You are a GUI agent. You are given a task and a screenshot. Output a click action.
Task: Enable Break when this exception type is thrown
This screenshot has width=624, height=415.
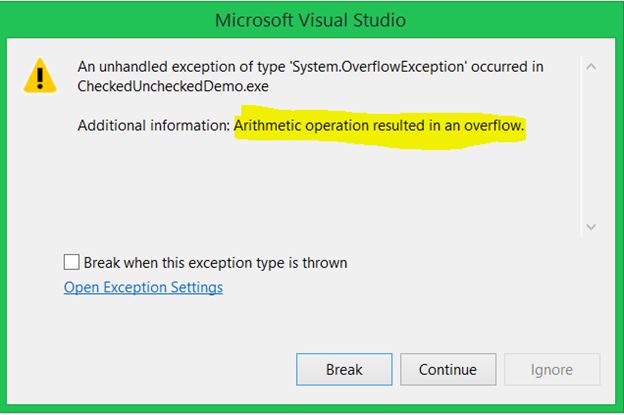tap(71, 263)
